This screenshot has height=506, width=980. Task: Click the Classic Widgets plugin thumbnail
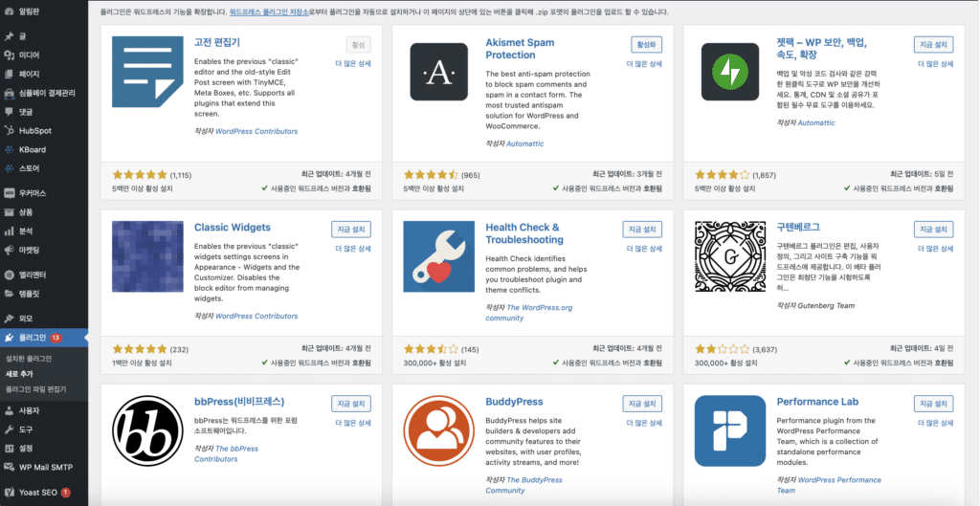147,256
